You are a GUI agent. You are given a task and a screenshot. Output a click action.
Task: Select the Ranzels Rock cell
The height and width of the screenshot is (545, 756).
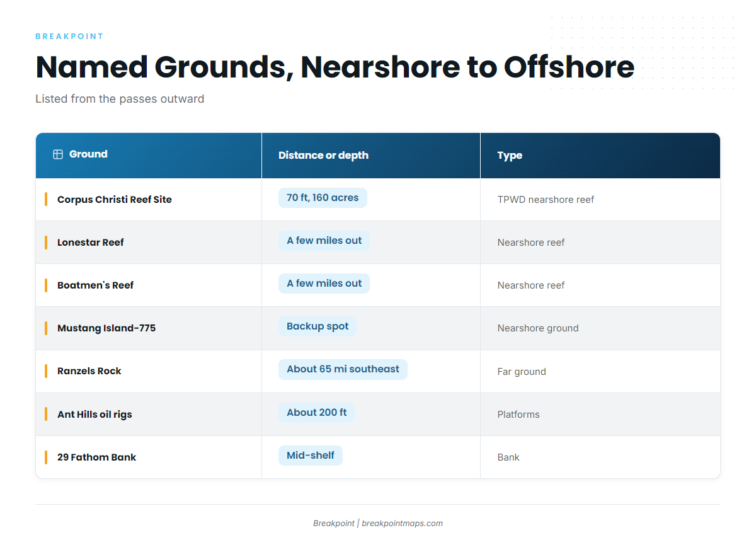coord(149,372)
